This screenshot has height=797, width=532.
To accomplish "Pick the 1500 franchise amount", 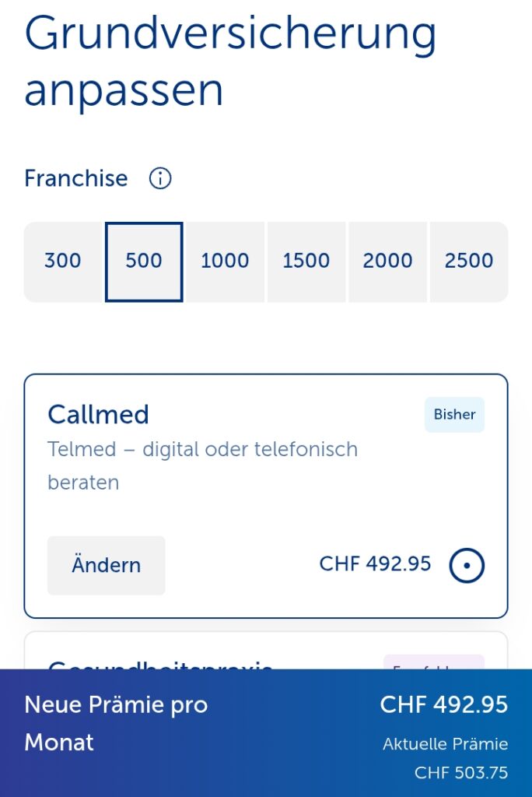I will click(x=306, y=262).
